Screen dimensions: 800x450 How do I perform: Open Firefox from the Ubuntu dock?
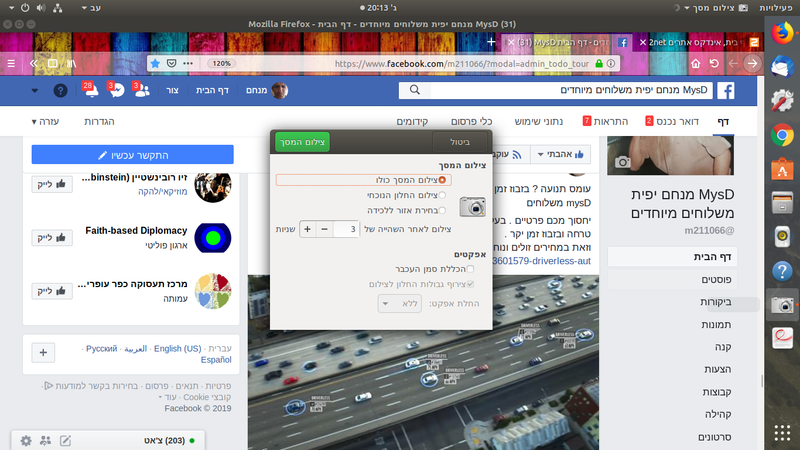782,33
